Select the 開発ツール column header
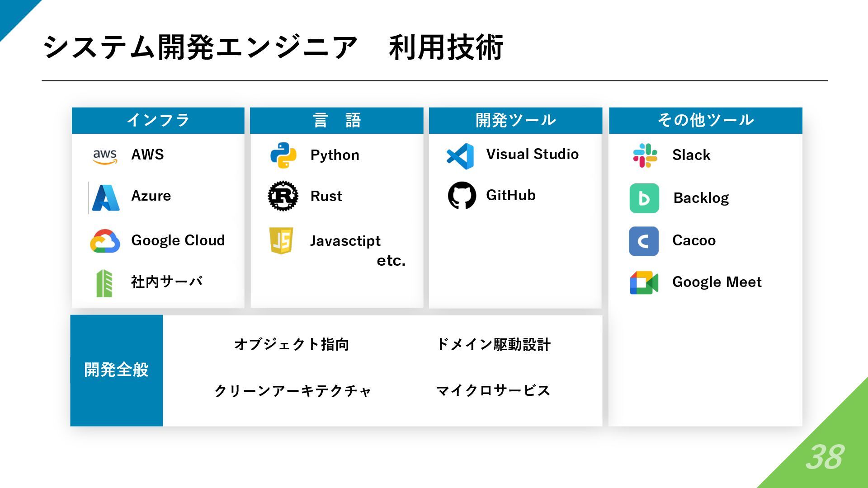Screen dimensions: 868x488 (515, 120)
